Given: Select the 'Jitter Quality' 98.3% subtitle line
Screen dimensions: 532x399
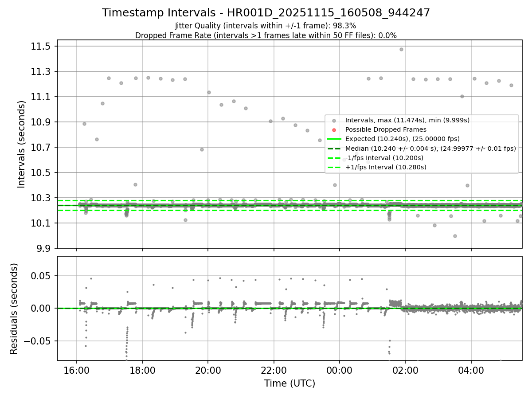Looking at the screenshot, I should pos(266,26).
